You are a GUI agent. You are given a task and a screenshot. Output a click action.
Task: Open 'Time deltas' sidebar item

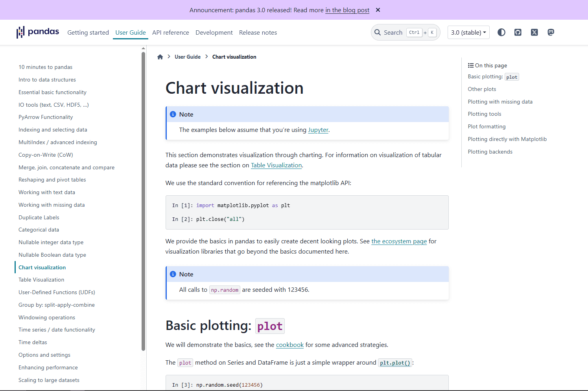click(x=33, y=342)
